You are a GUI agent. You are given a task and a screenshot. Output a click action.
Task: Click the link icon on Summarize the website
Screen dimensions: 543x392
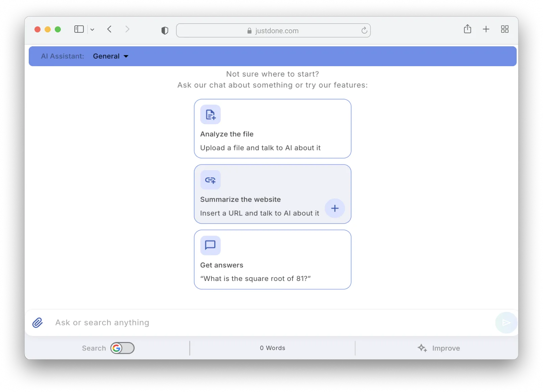pyautogui.click(x=210, y=180)
